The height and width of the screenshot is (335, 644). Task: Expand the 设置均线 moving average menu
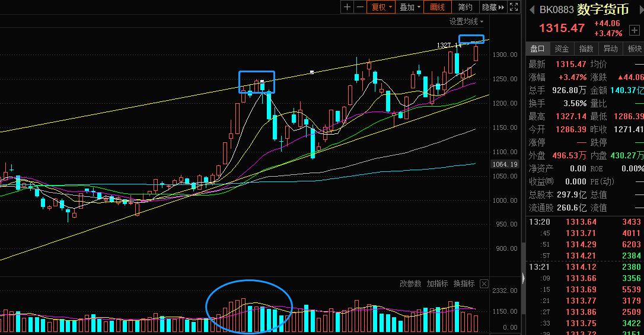(466, 21)
